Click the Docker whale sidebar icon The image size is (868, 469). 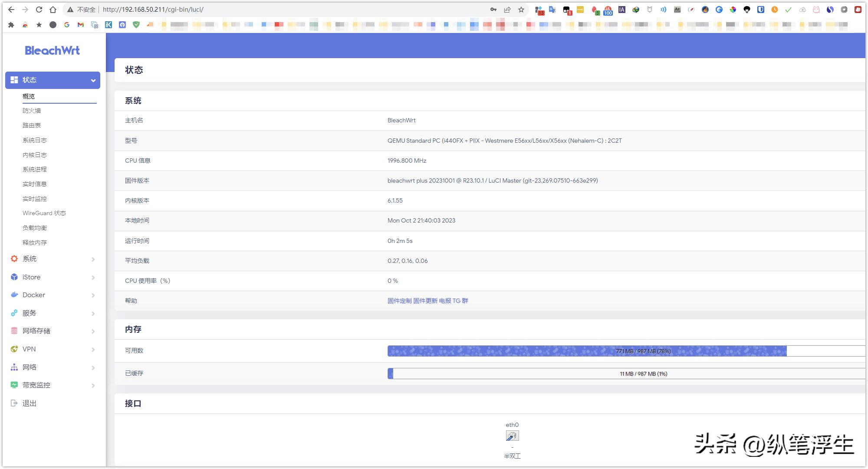click(x=14, y=295)
